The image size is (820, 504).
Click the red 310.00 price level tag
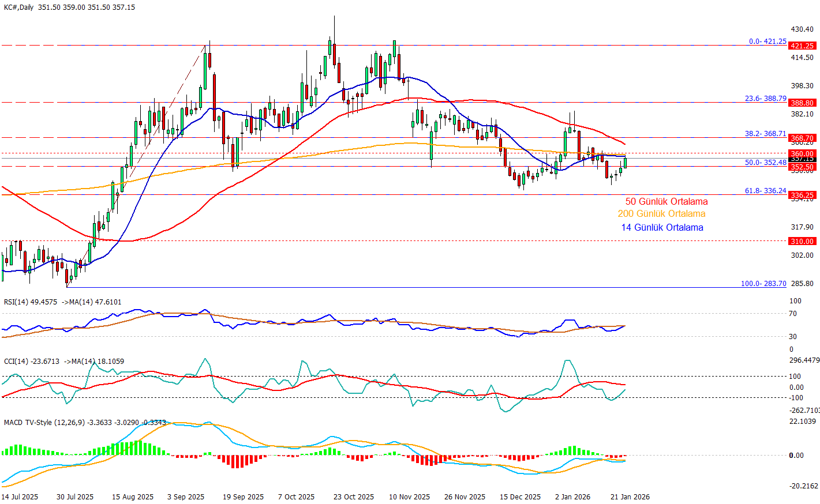[x=802, y=241]
